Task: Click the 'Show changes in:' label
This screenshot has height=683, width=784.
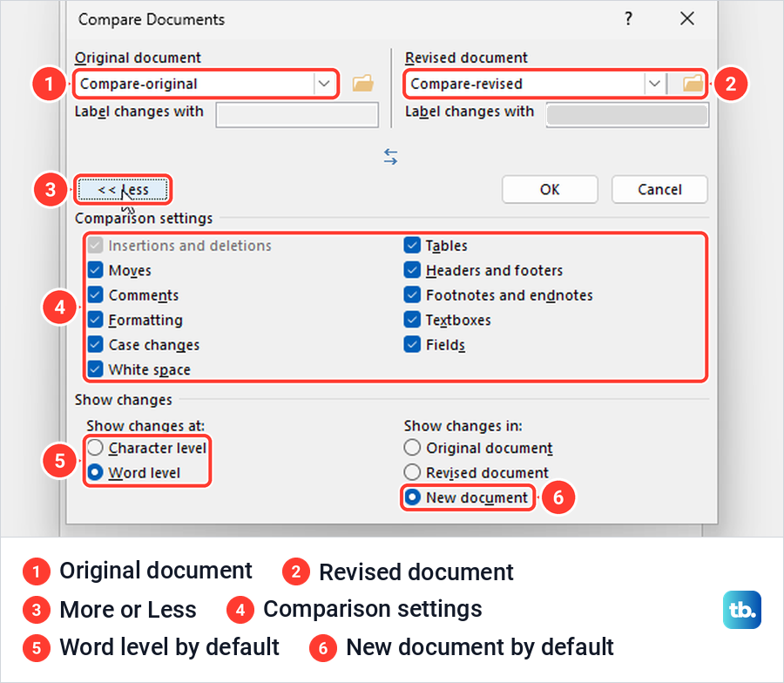Action: coord(463,426)
